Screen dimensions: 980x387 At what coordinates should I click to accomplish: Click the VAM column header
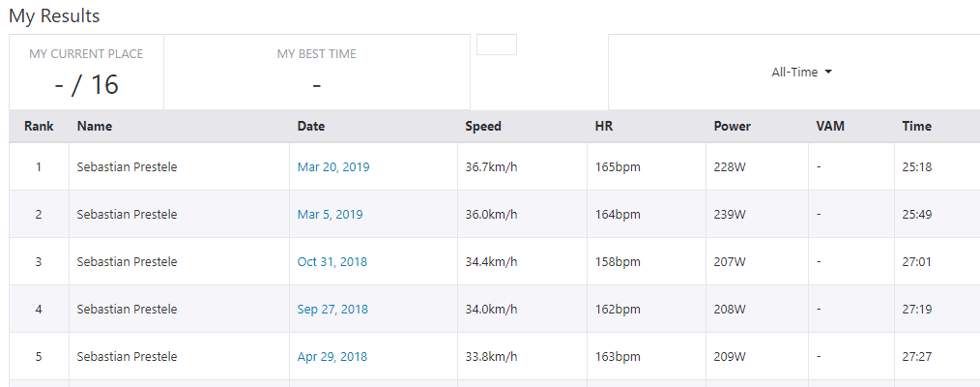[830, 127]
